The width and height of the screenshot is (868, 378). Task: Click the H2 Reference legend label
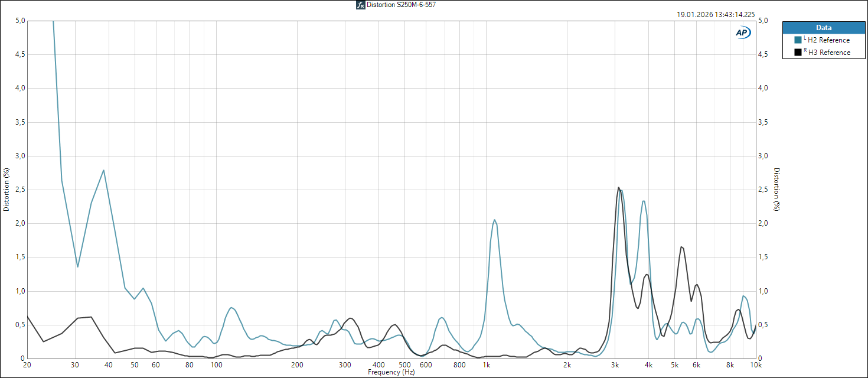click(828, 40)
